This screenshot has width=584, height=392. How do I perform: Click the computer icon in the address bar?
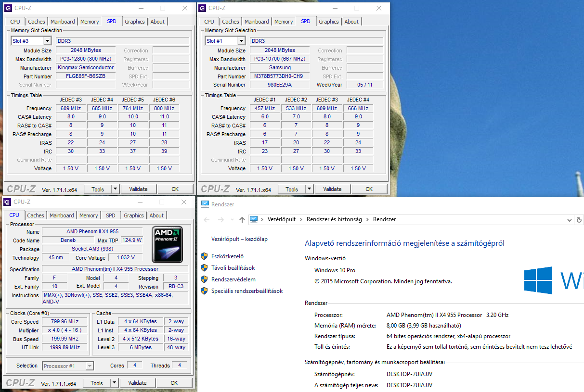[x=254, y=219]
